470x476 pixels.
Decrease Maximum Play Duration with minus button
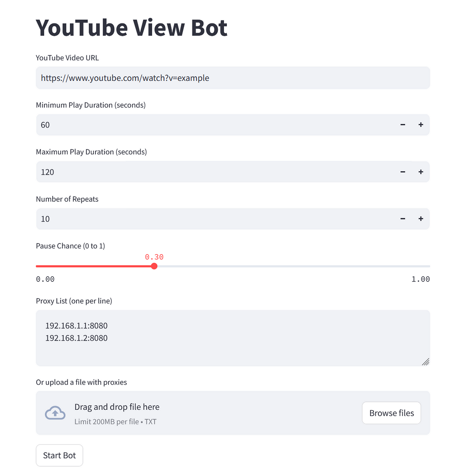(403, 172)
